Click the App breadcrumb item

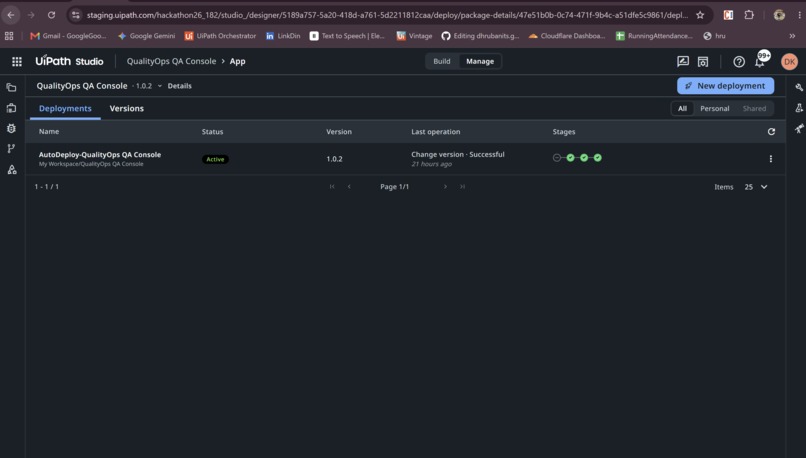[237, 61]
